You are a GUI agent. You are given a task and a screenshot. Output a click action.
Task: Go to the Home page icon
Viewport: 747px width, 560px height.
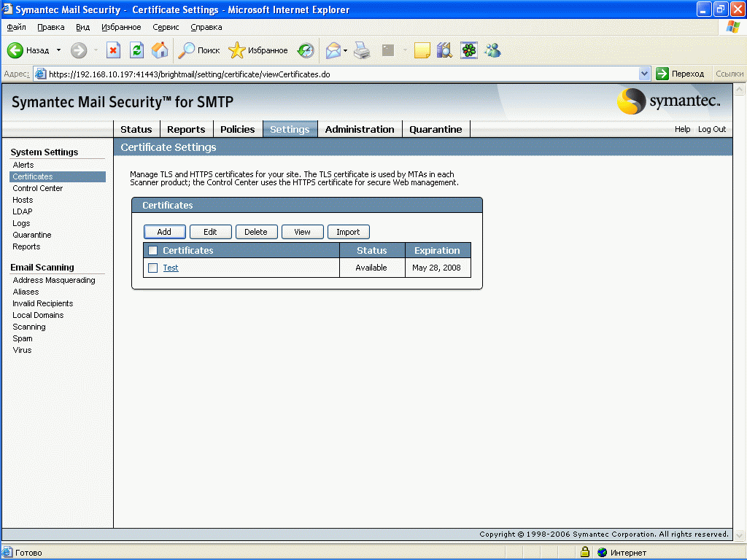(x=160, y=50)
